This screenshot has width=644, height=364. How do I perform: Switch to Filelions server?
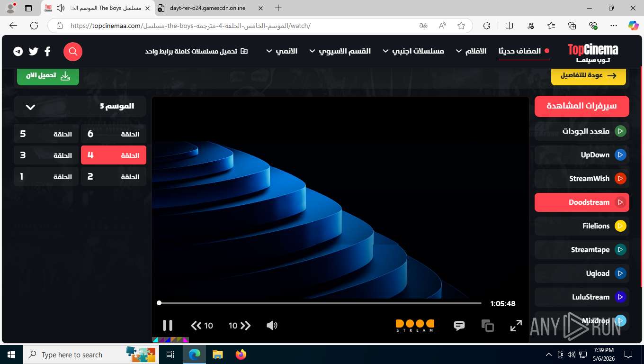coord(582,226)
